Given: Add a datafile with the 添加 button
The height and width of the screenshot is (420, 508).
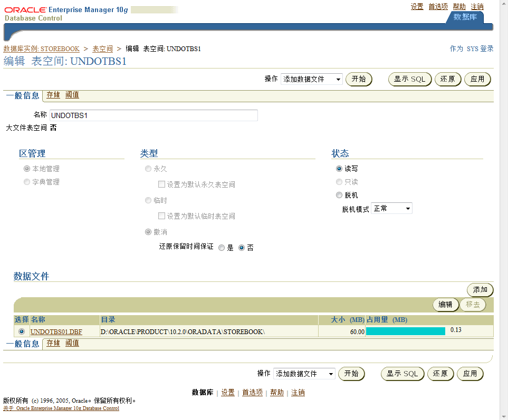Looking at the screenshot, I should click(x=479, y=289).
